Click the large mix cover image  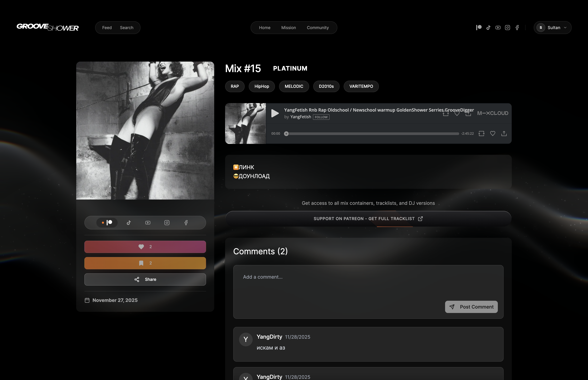(x=145, y=130)
